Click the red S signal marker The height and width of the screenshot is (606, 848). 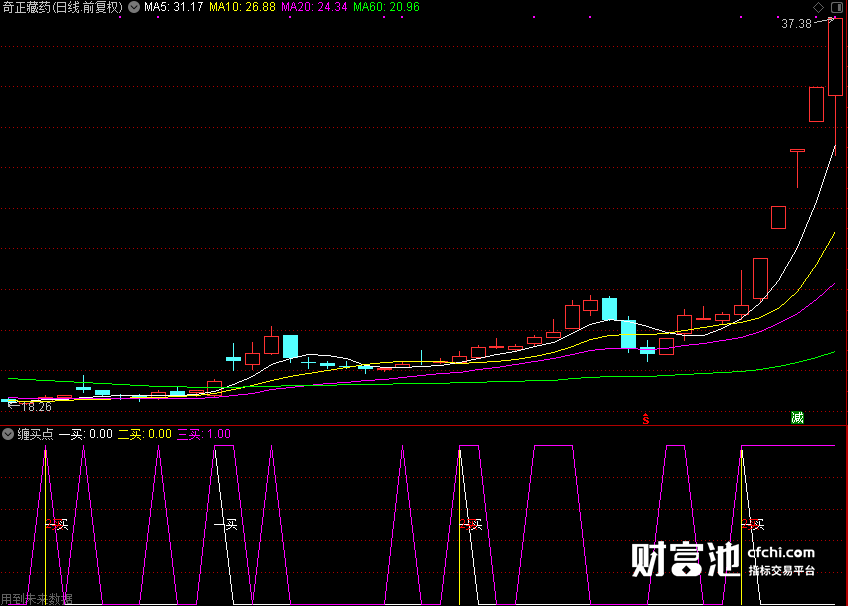(646, 418)
